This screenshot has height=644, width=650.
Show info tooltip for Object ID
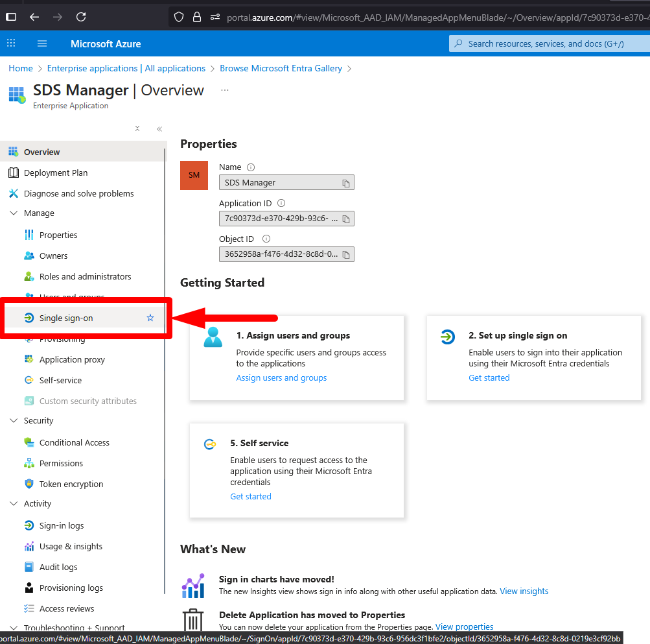pos(266,239)
